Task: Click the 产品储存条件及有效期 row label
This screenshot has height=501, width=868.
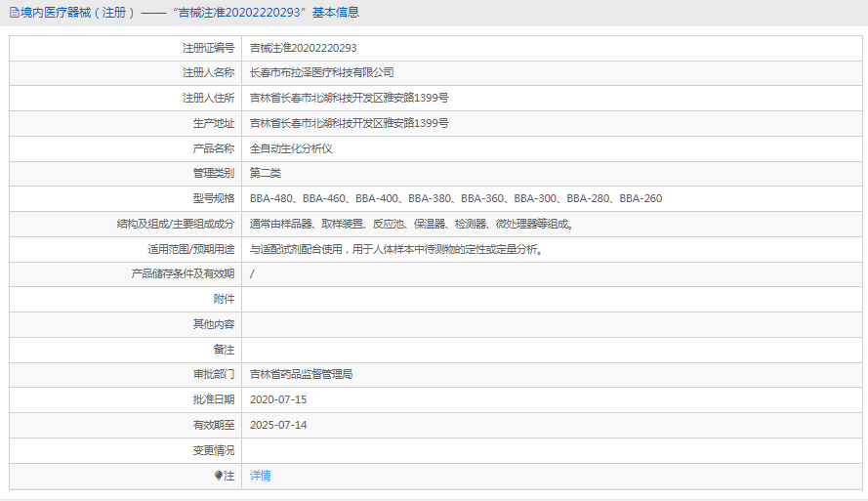Action: (183, 273)
